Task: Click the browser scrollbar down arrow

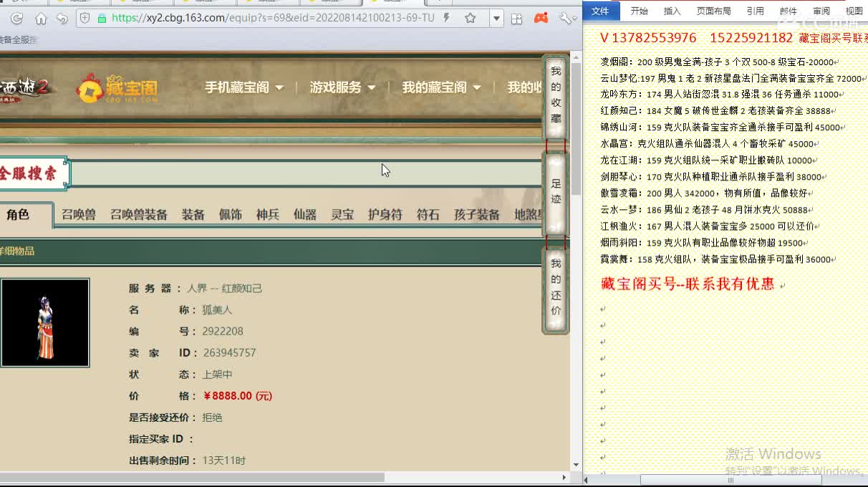Action: [x=576, y=465]
